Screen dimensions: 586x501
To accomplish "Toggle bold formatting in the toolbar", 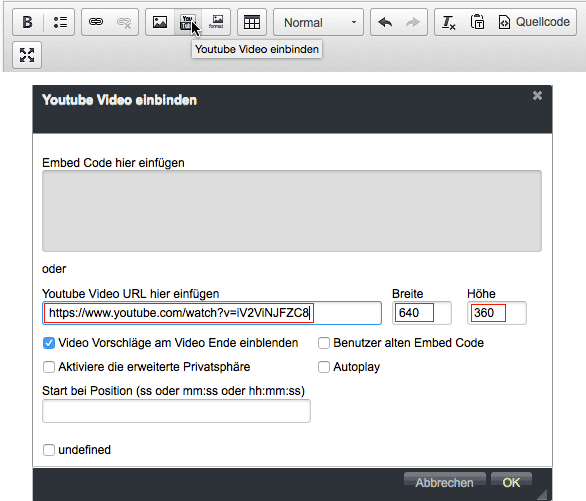I will pos(28,22).
